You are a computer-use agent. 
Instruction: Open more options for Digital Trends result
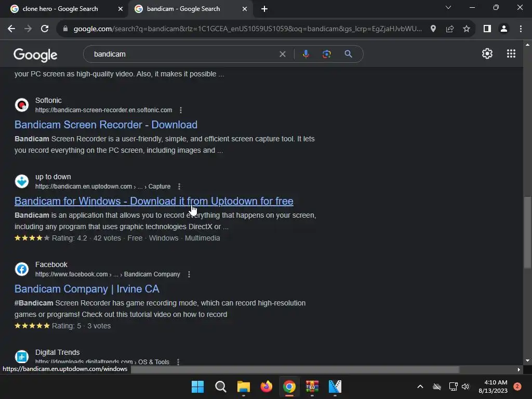tap(178, 362)
